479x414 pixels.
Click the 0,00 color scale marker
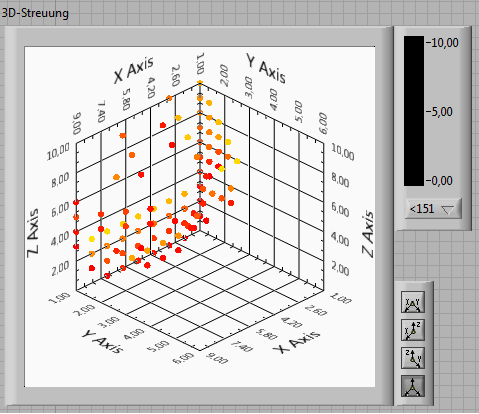pyautogui.click(x=440, y=181)
